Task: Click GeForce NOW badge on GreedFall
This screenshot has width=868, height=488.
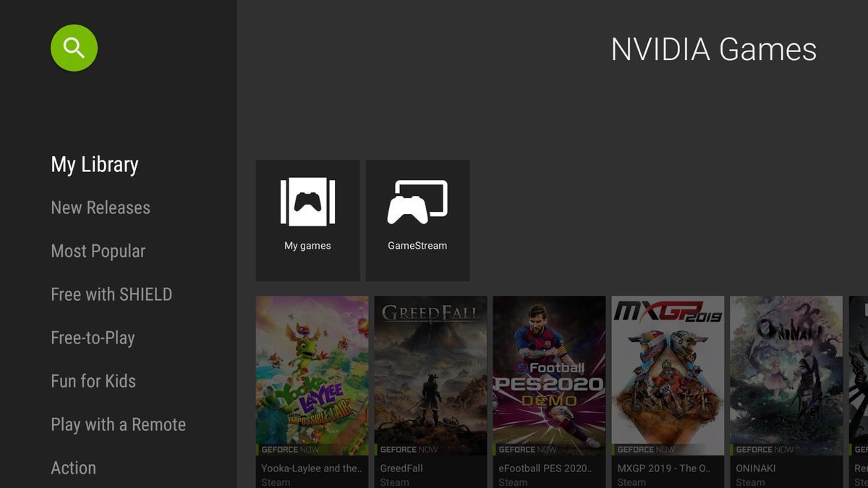Action: click(x=408, y=450)
